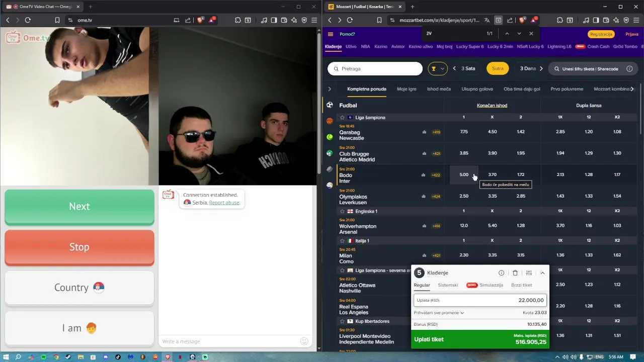
Task: Show +424 more bets for Olympiakos Leverkusen
Action: point(436,196)
